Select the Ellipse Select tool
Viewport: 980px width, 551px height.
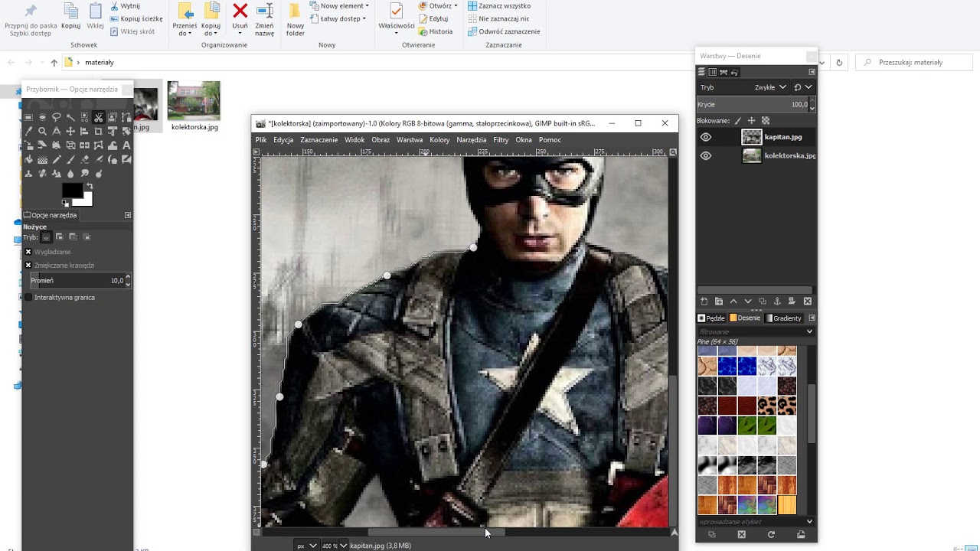point(42,117)
